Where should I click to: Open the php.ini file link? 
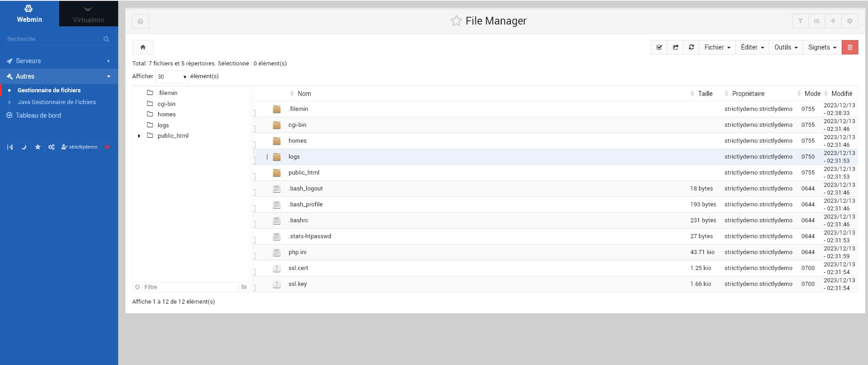point(297,252)
